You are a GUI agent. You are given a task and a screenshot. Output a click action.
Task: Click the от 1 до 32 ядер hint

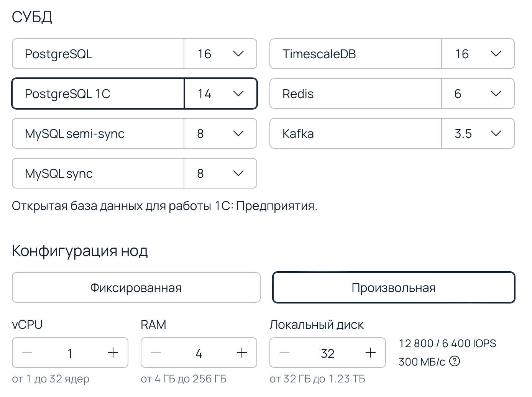(x=51, y=379)
